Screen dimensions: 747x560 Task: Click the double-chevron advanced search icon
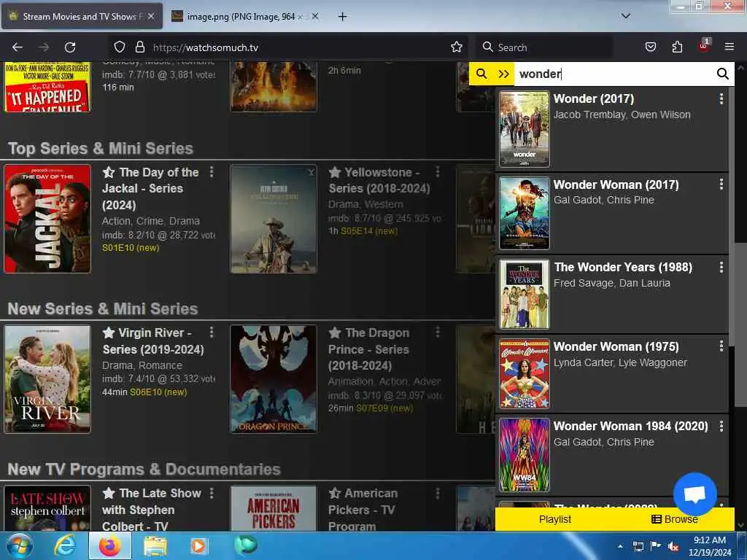tap(503, 74)
